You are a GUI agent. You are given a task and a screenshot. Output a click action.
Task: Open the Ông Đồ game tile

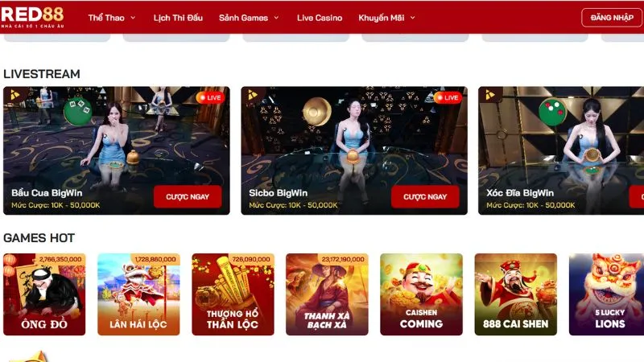[44, 294]
